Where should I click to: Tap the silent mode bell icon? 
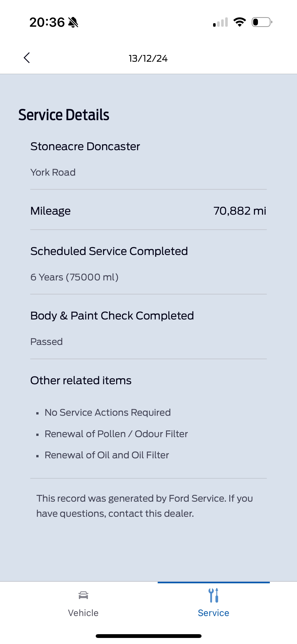coord(73,22)
